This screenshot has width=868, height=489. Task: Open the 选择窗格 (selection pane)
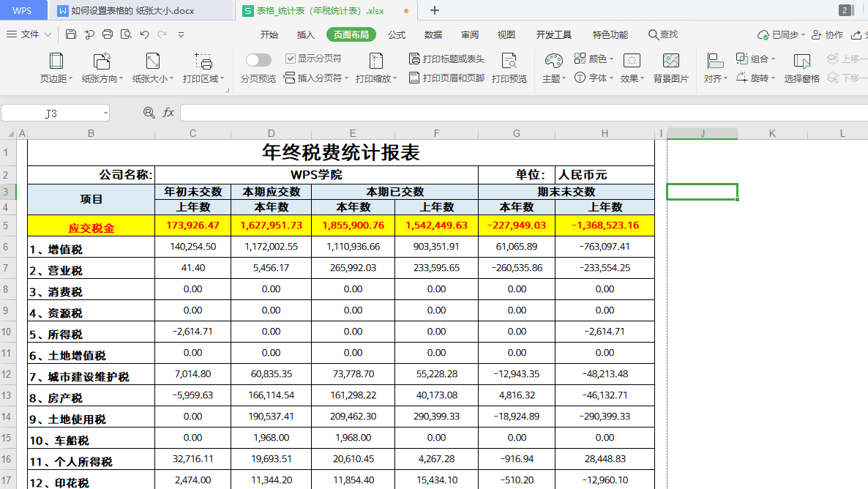802,67
